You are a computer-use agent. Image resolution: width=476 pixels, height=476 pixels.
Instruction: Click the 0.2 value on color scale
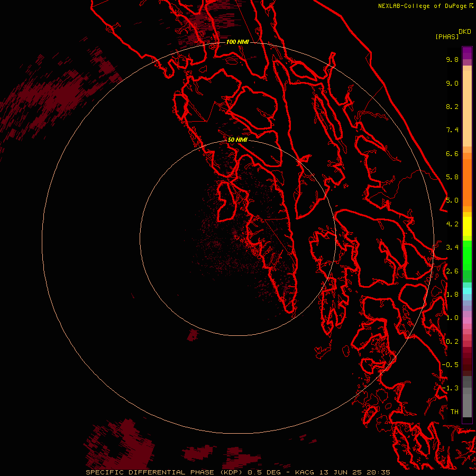(452, 342)
